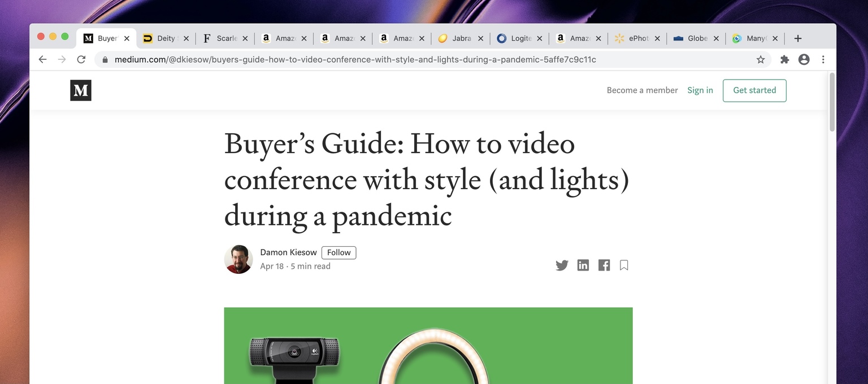The width and height of the screenshot is (868, 384).
Task: Click the address bar URL
Action: pyautogui.click(x=355, y=59)
